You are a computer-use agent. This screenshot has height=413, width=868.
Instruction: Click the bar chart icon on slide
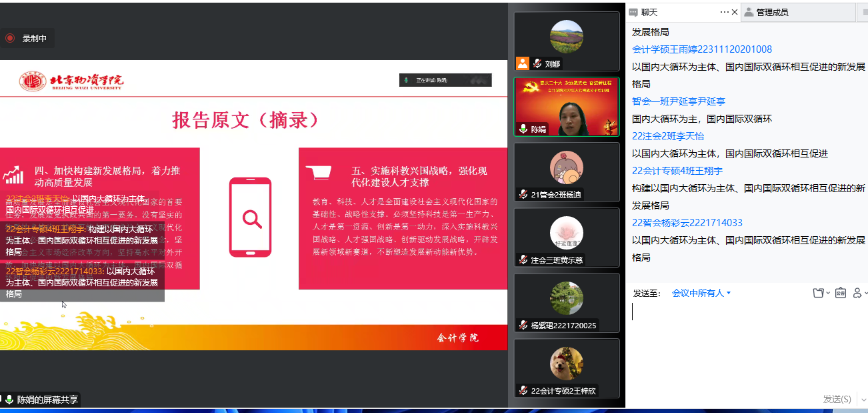[13, 175]
